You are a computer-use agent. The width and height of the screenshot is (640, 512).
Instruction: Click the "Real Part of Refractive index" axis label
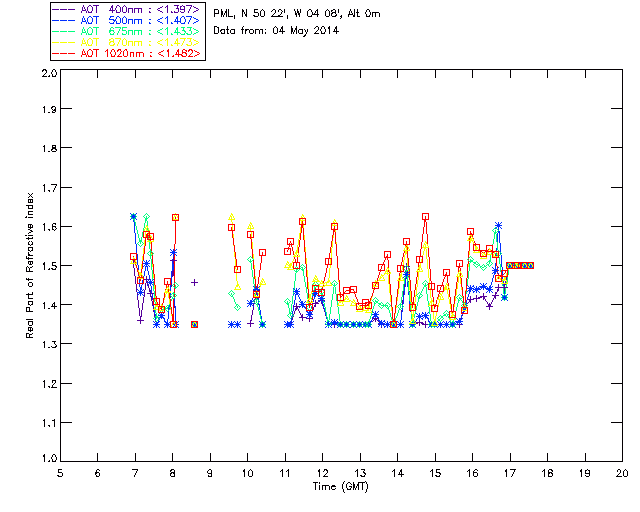click(x=29, y=265)
